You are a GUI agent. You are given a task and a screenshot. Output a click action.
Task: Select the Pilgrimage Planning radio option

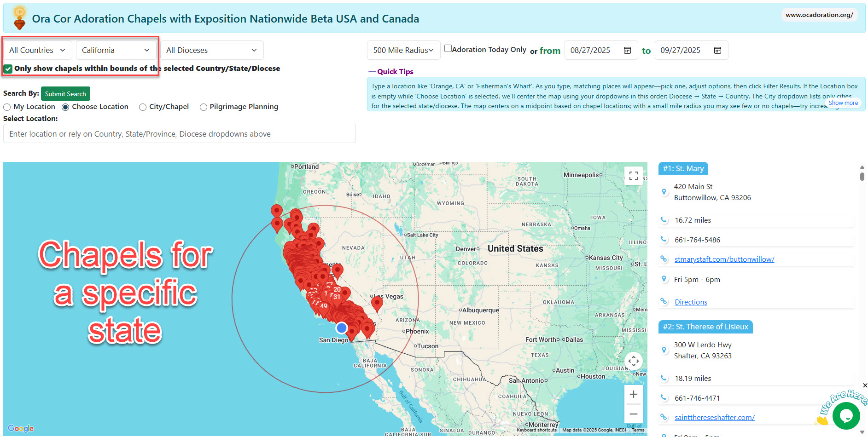[203, 107]
